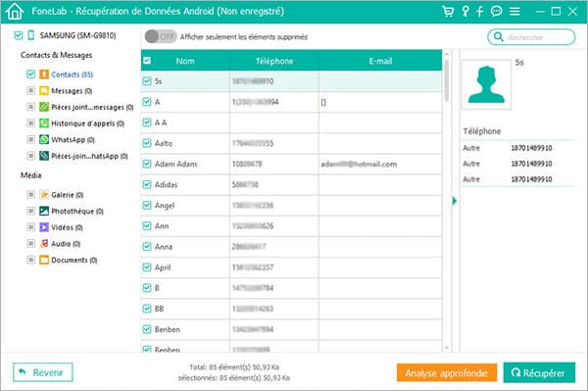Click the Messages category icon

[44, 91]
